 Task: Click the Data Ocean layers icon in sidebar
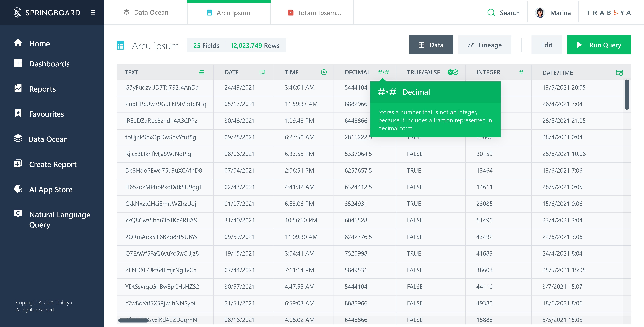tap(18, 138)
